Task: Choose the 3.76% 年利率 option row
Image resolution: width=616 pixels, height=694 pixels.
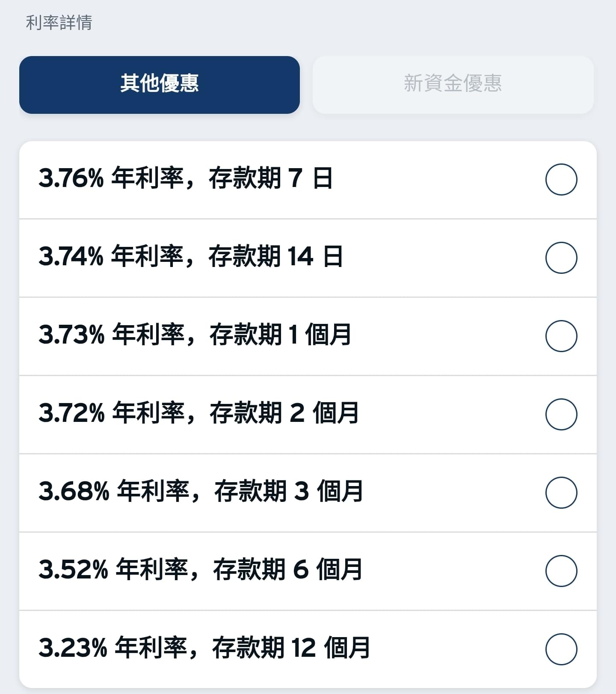Action: click(308, 180)
